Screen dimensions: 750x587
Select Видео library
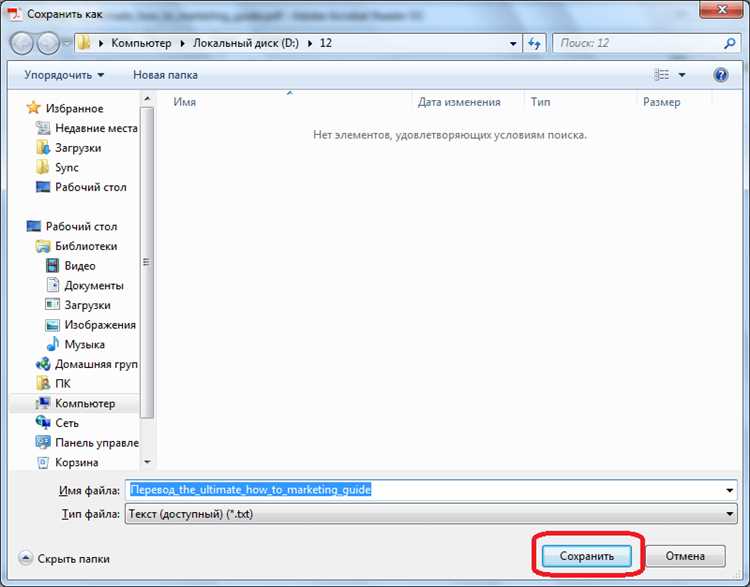pyautogui.click(x=80, y=266)
